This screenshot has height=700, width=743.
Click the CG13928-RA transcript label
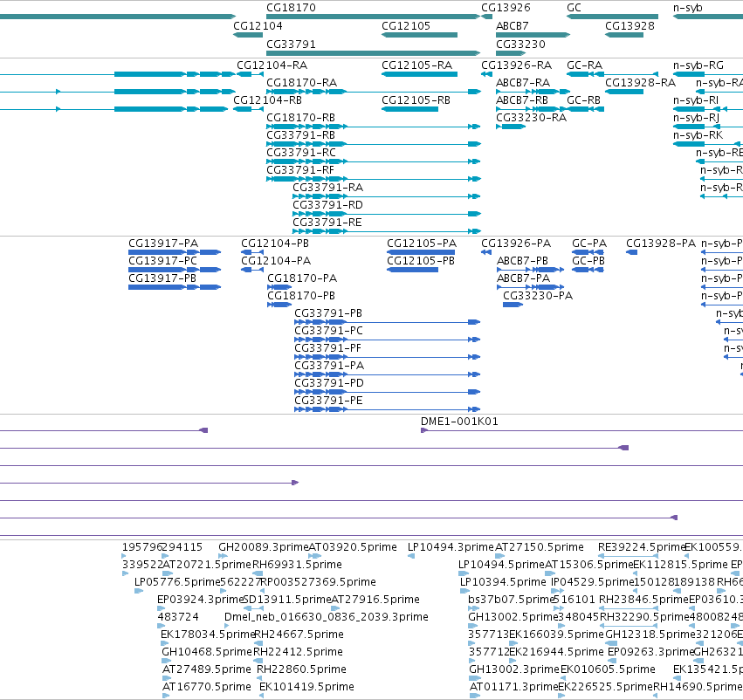click(x=641, y=83)
